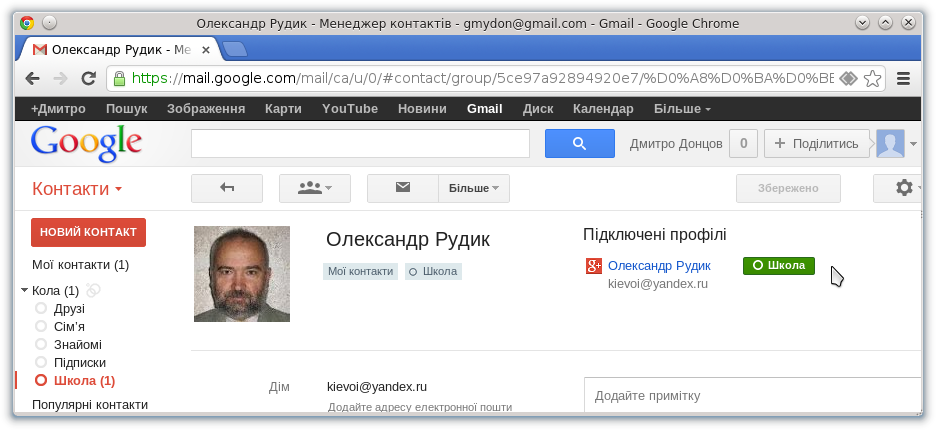
Task: Click the blue search magnifier button
Action: tap(579, 144)
